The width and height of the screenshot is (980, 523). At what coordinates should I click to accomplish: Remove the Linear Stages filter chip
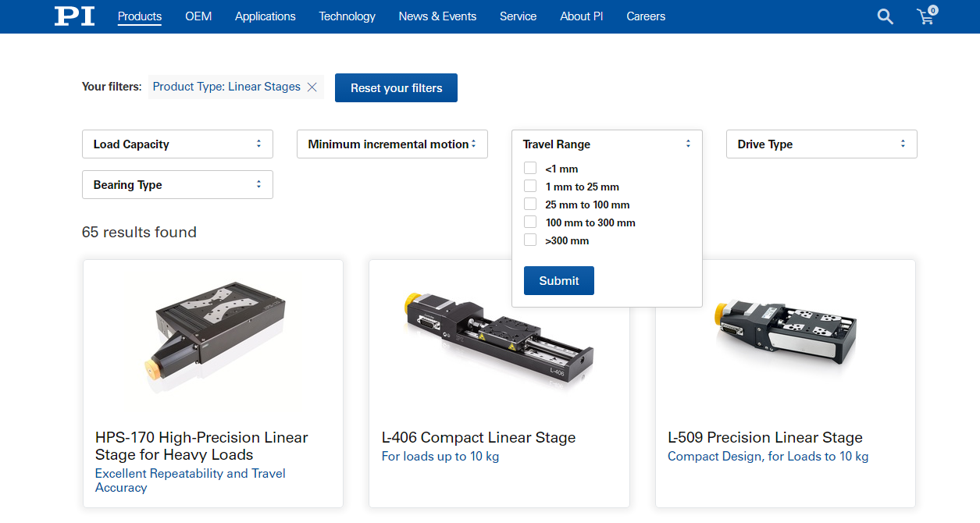[x=312, y=87]
